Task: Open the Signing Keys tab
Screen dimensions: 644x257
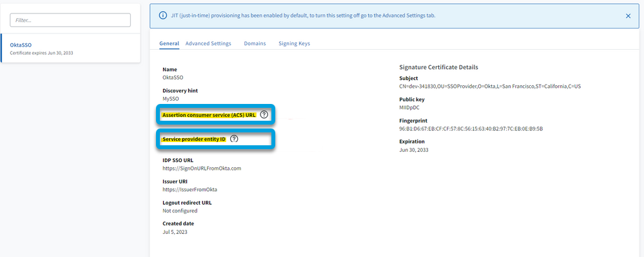Action: [x=294, y=43]
